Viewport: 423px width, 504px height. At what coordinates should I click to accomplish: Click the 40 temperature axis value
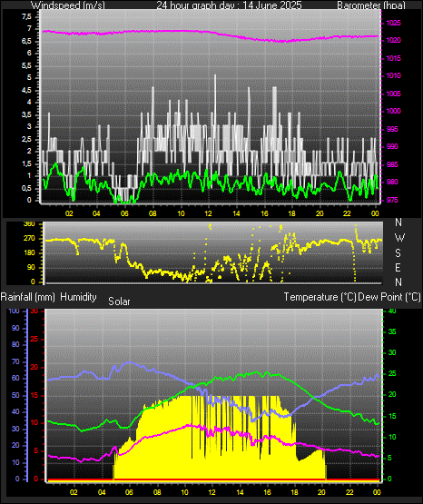[x=392, y=311]
